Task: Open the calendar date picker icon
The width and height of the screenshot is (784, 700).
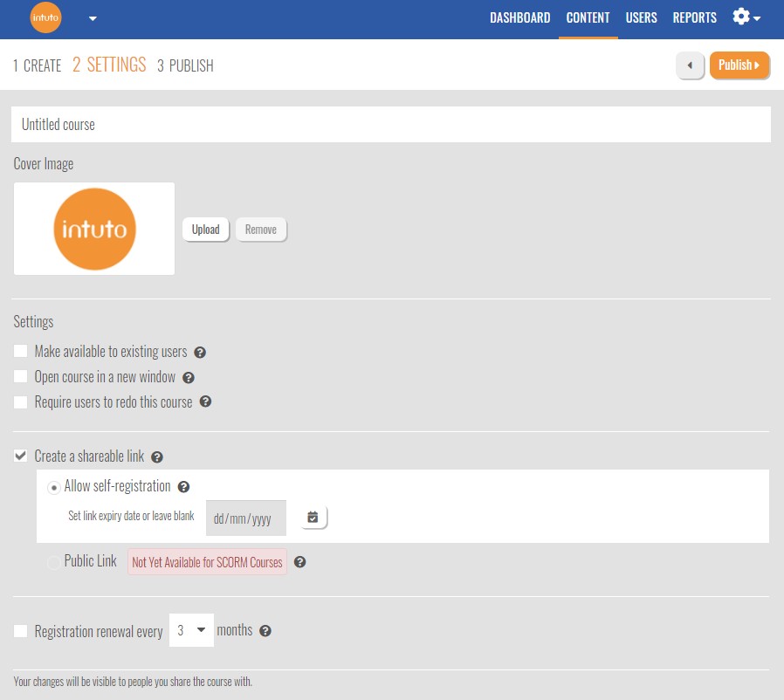Action: pyautogui.click(x=313, y=518)
